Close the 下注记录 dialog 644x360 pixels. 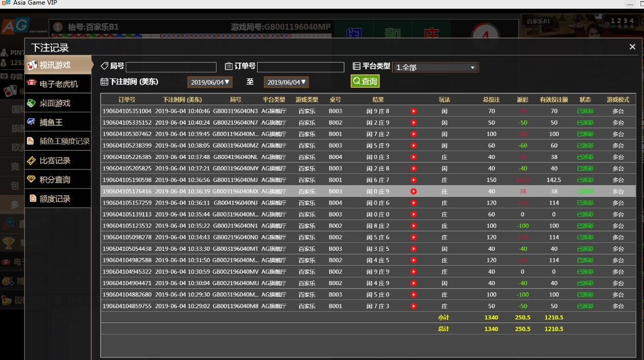[632, 47]
